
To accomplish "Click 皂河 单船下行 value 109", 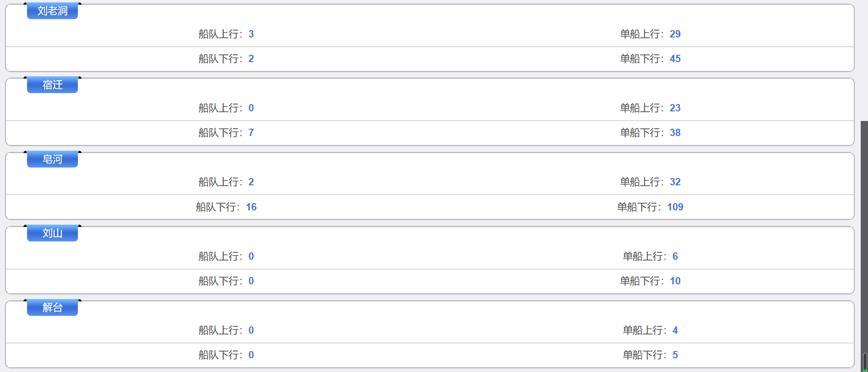I will [x=675, y=207].
